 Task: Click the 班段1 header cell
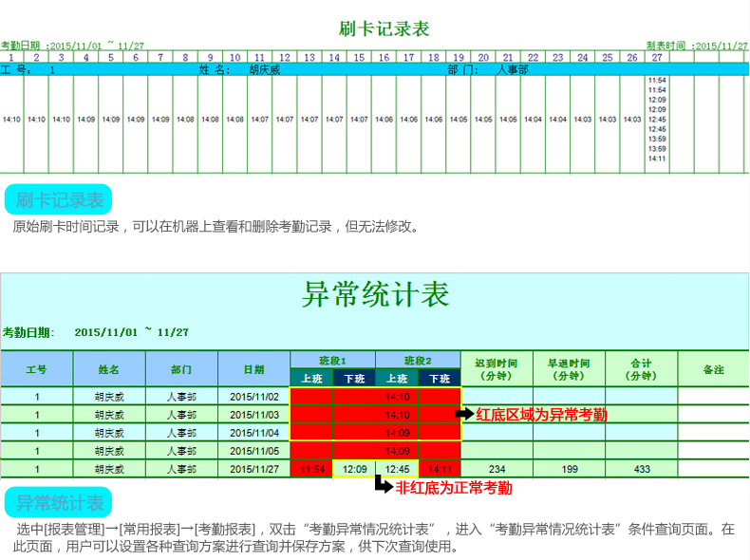[332, 361]
